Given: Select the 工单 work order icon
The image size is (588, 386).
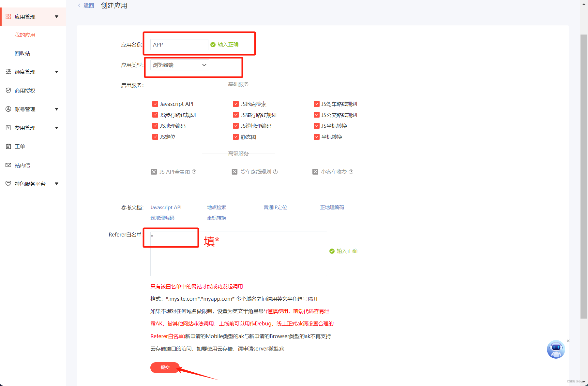Looking at the screenshot, I should pyautogui.click(x=8, y=146).
